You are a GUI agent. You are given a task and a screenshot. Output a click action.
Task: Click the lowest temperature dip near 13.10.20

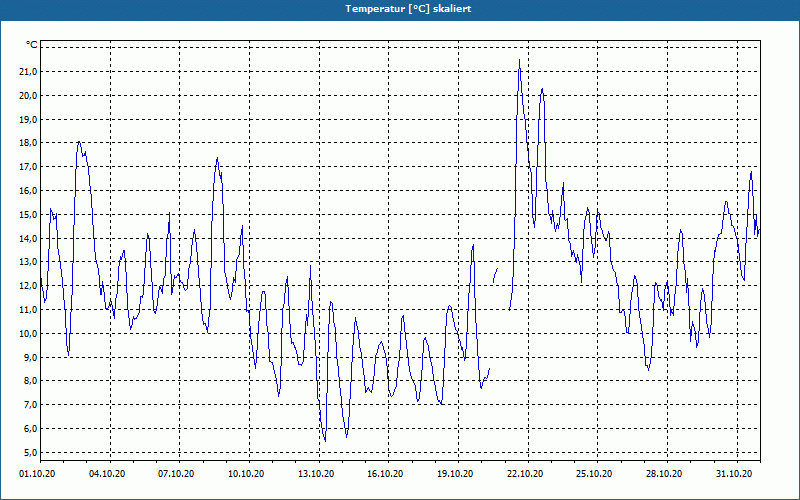coord(325,440)
